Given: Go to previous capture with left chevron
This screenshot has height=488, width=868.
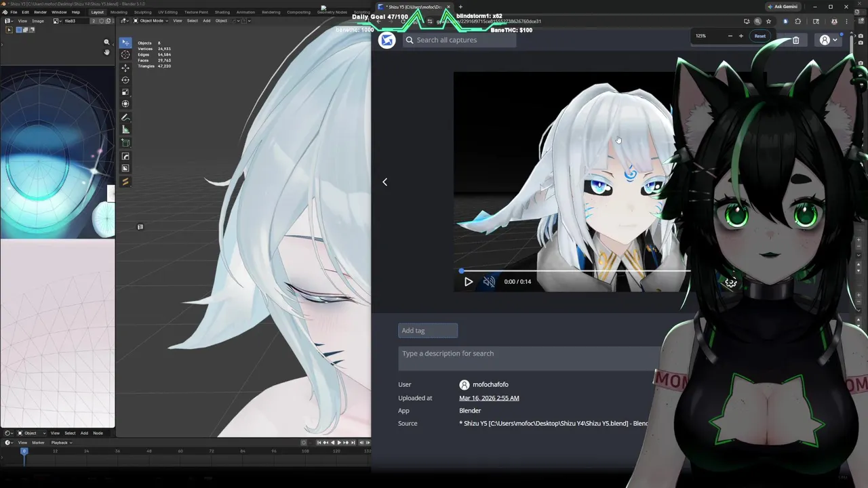Looking at the screenshot, I should [x=384, y=182].
